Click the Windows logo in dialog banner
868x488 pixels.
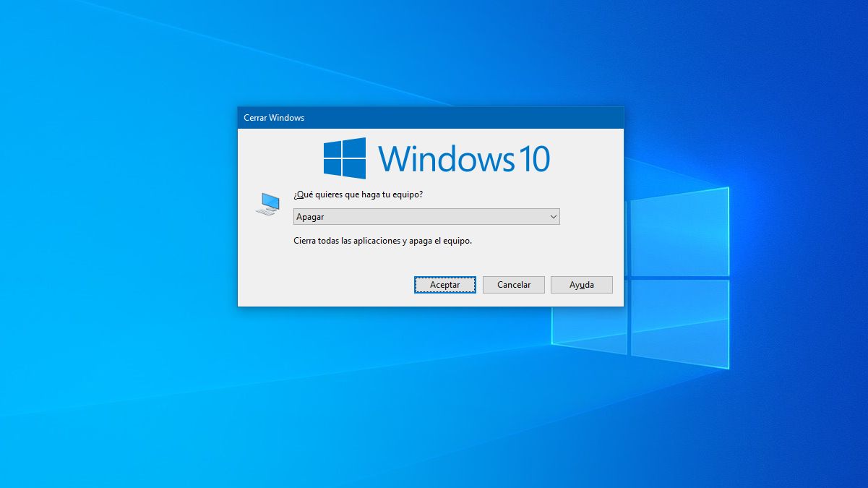click(x=344, y=158)
